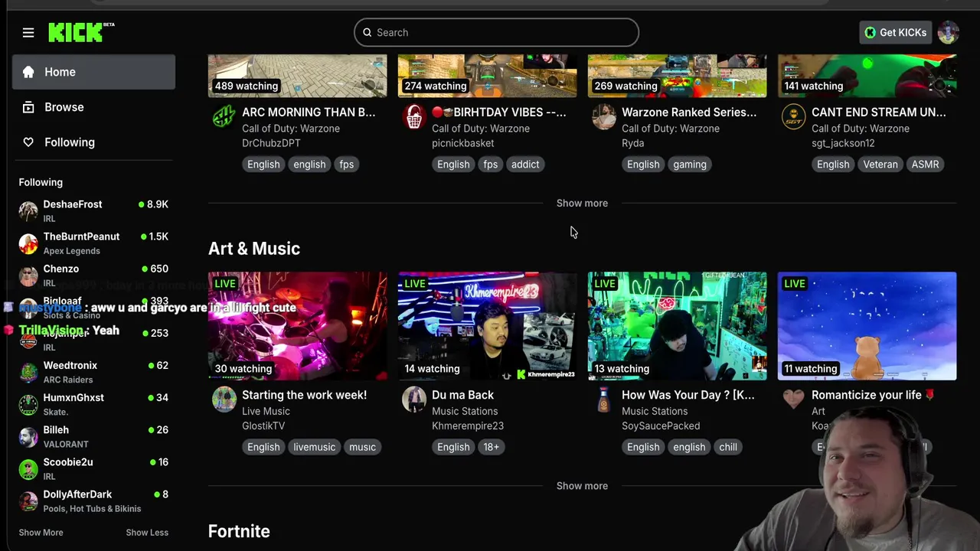Viewport: 980px width, 551px height.
Task: Open ARC MORNING THAN B... stream title
Action: click(x=309, y=112)
